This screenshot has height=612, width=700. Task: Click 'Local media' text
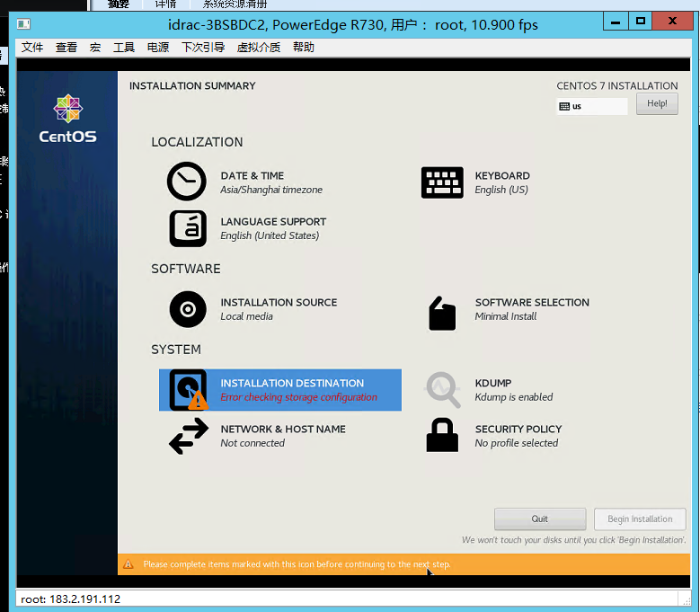pos(246,316)
